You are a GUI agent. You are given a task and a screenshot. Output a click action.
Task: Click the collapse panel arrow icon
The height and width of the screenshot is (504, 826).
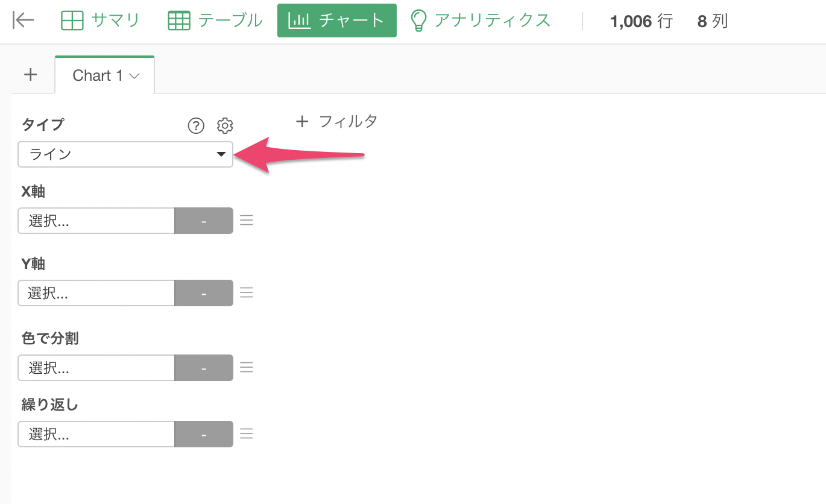coord(24,20)
